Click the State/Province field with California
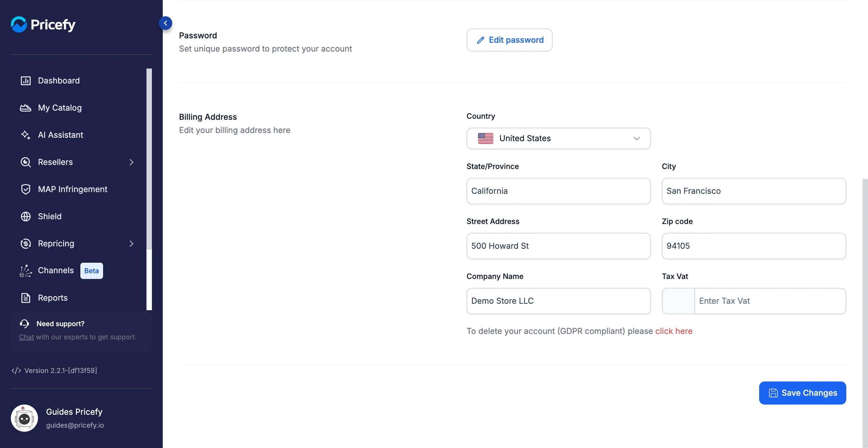 point(558,191)
